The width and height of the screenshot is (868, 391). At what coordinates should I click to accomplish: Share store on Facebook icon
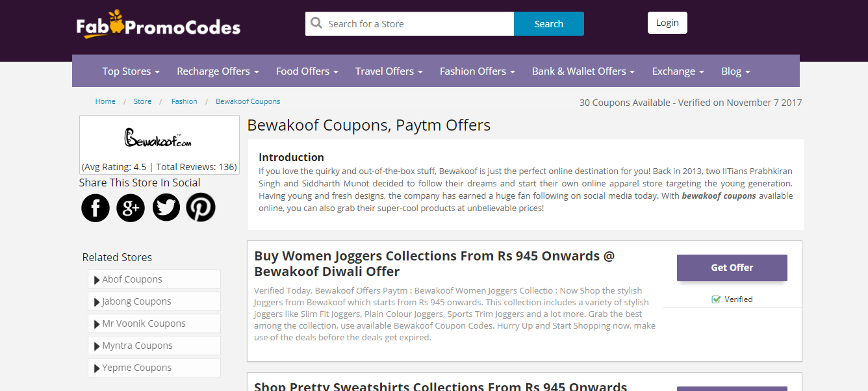click(96, 208)
